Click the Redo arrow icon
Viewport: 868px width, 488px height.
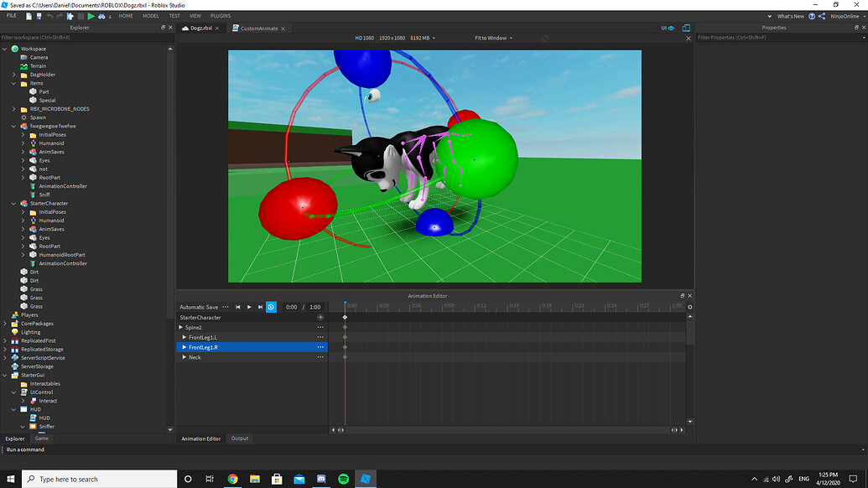(x=60, y=16)
